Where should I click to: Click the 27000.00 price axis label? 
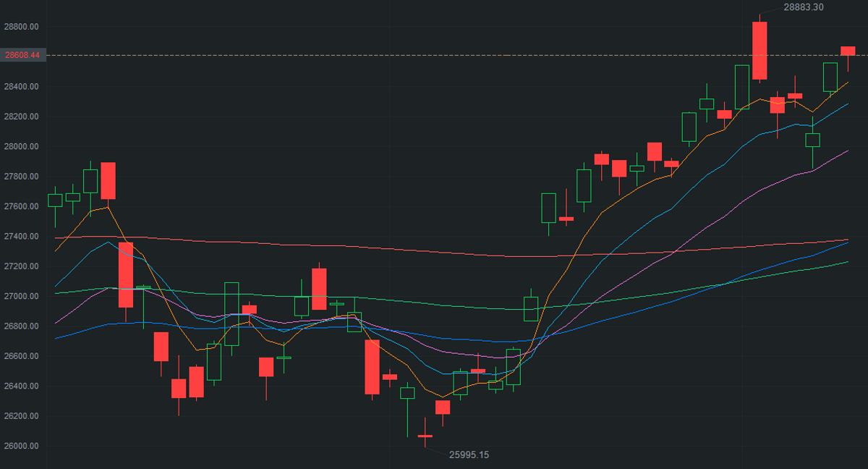click(x=21, y=297)
